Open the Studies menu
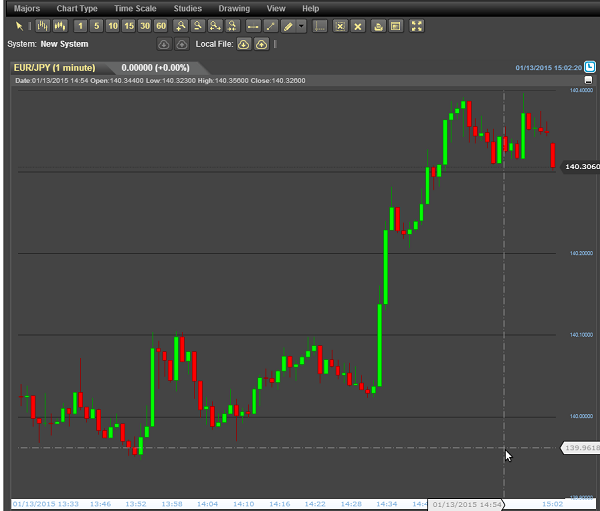This screenshot has height=511, width=600. point(188,8)
